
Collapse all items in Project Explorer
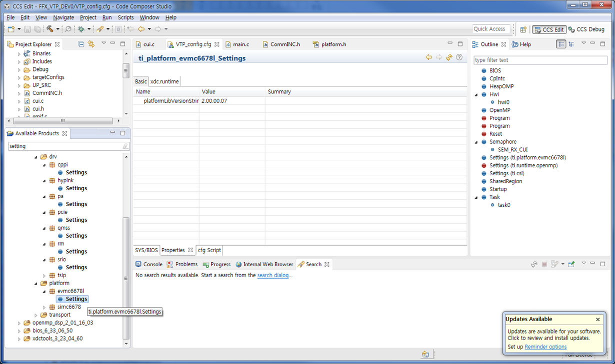pos(81,44)
